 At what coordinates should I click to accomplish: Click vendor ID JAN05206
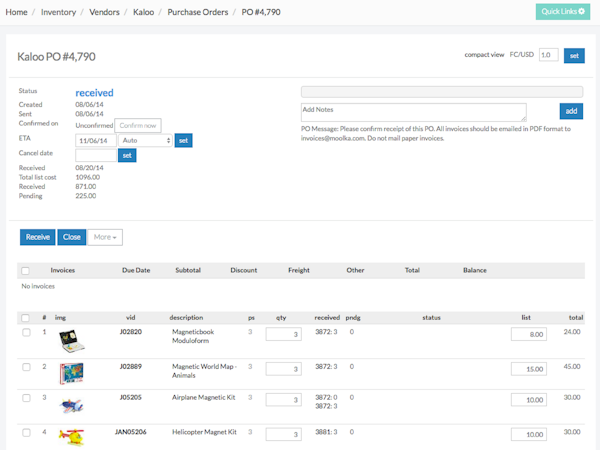point(130,432)
